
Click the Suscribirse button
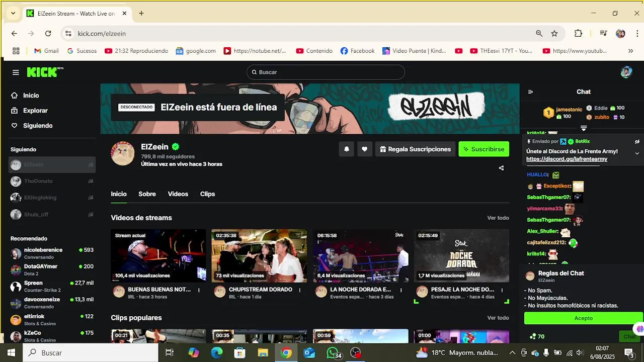[x=484, y=149]
